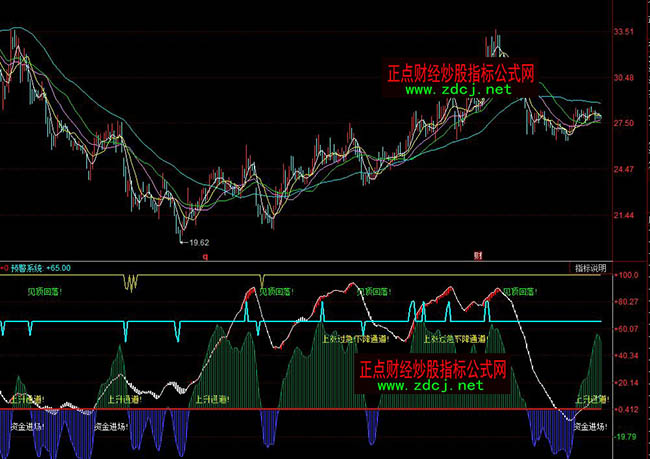Click the +100.0 indicator axis label
Image resolution: width=650 pixels, height=459 pixels.
tap(627, 274)
